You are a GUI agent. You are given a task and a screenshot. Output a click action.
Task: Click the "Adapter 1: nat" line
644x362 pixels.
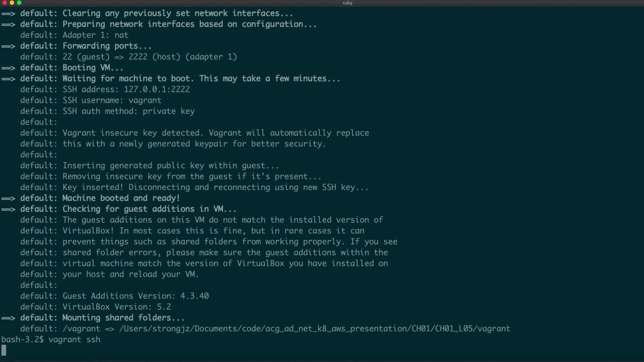[x=95, y=35]
